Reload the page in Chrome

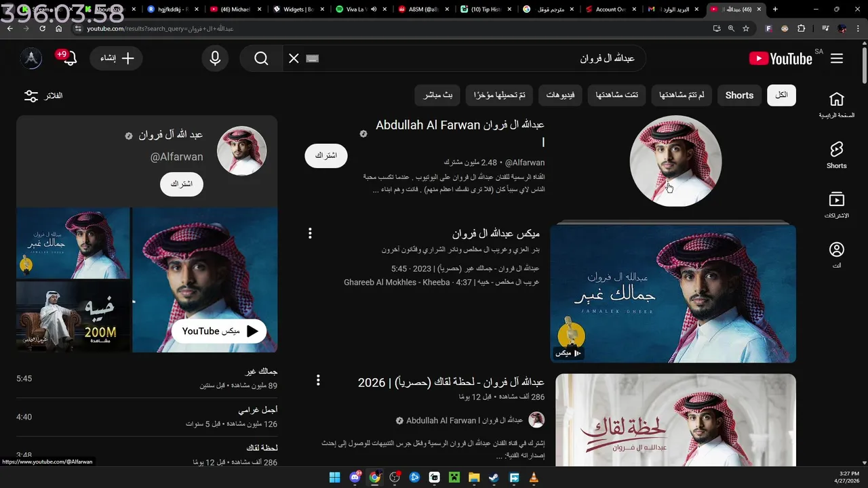coord(42,28)
